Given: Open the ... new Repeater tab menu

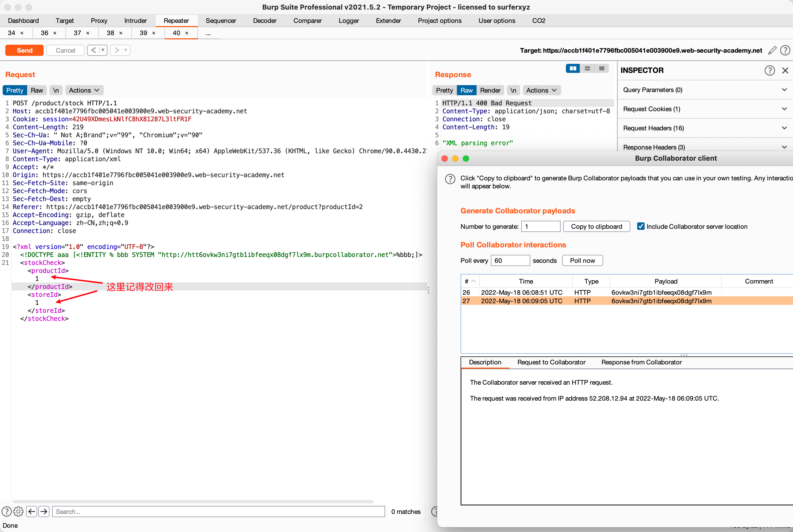Looking at the screenshot, I should [208, 33].
